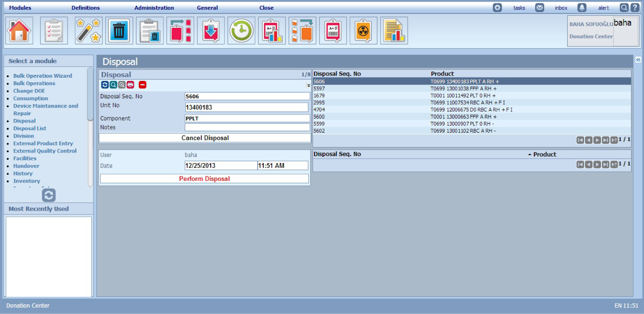Click the blue refresh icon in Disposal panel
The image size is (644, 314).
[x=105, y=85]
